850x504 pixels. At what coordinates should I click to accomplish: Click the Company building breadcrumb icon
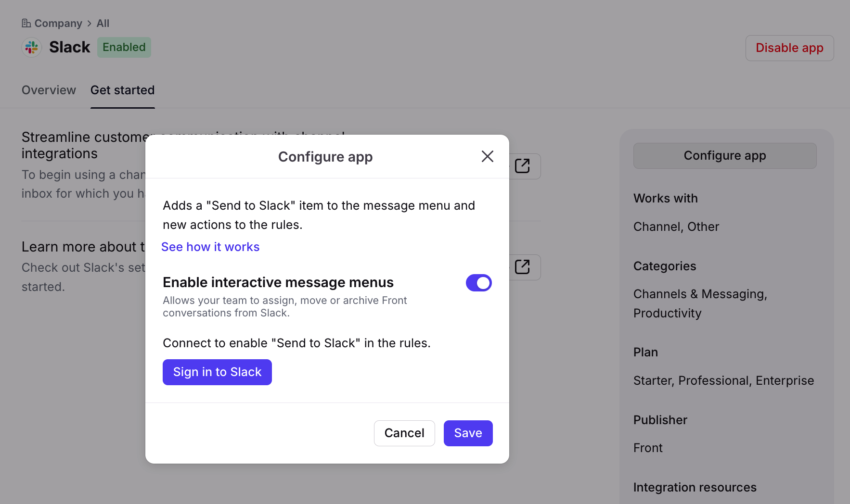tap(26, 23)
